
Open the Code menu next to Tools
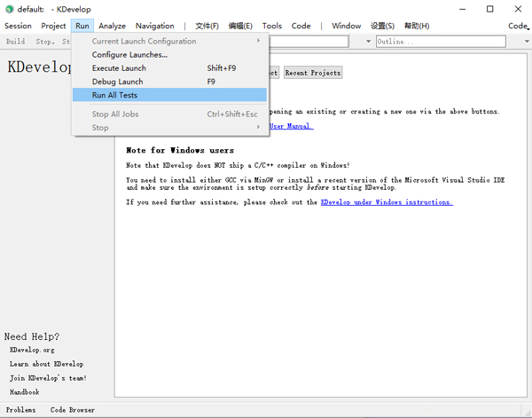click(301, 26)
